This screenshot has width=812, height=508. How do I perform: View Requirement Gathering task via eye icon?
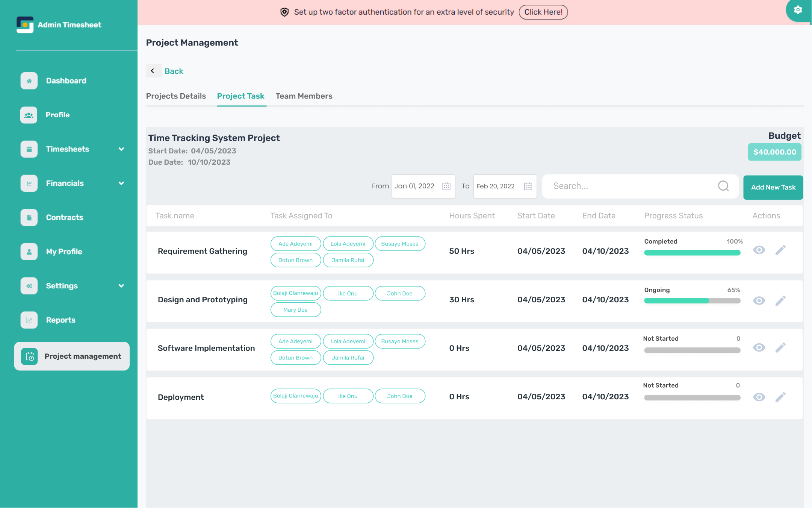pyautogui.click(x=759, y=250)
